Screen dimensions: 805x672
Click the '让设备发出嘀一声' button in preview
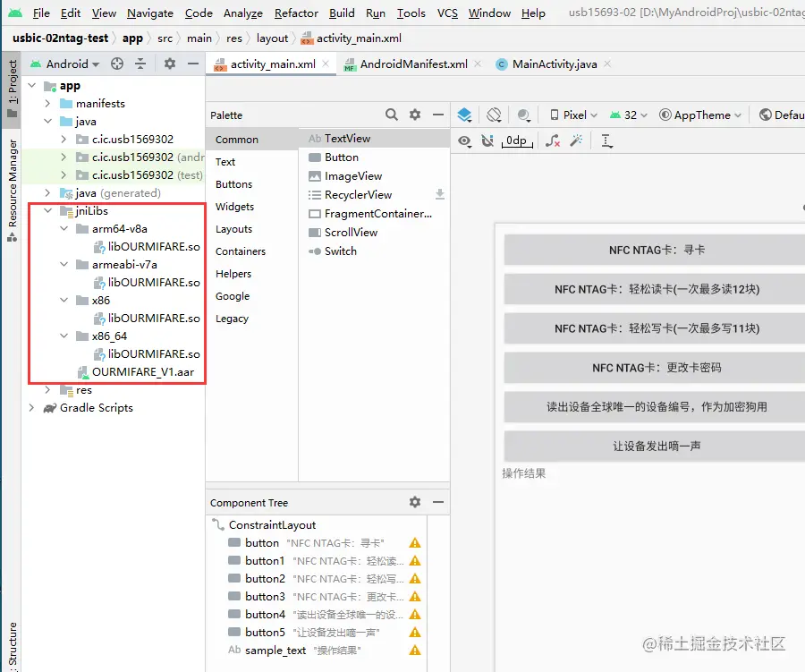[655, 446]
